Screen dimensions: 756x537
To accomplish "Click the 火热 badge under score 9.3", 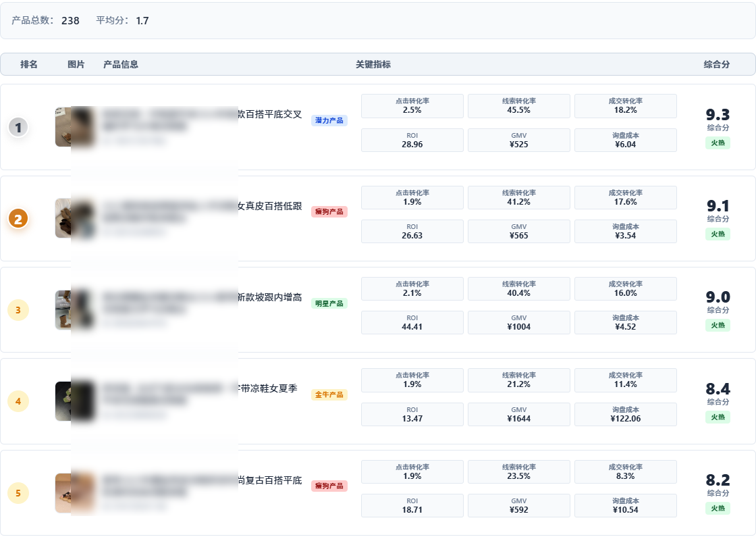I will click(718, 143).
